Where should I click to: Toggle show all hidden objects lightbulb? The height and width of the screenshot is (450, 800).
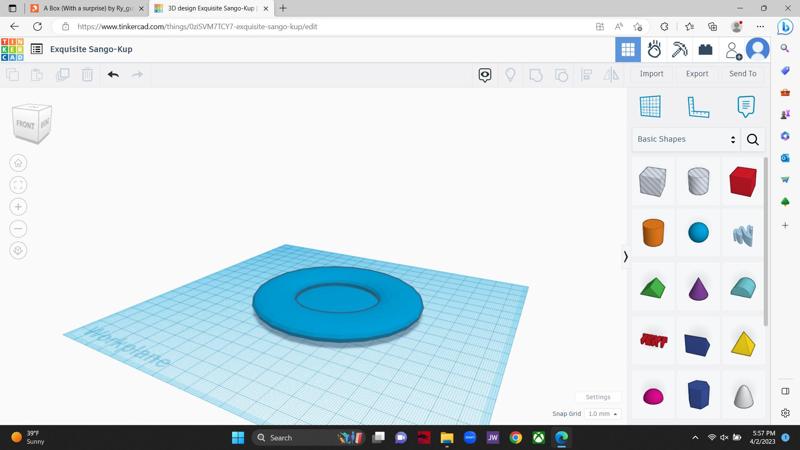pyautogui.click(x=510, y=75)
